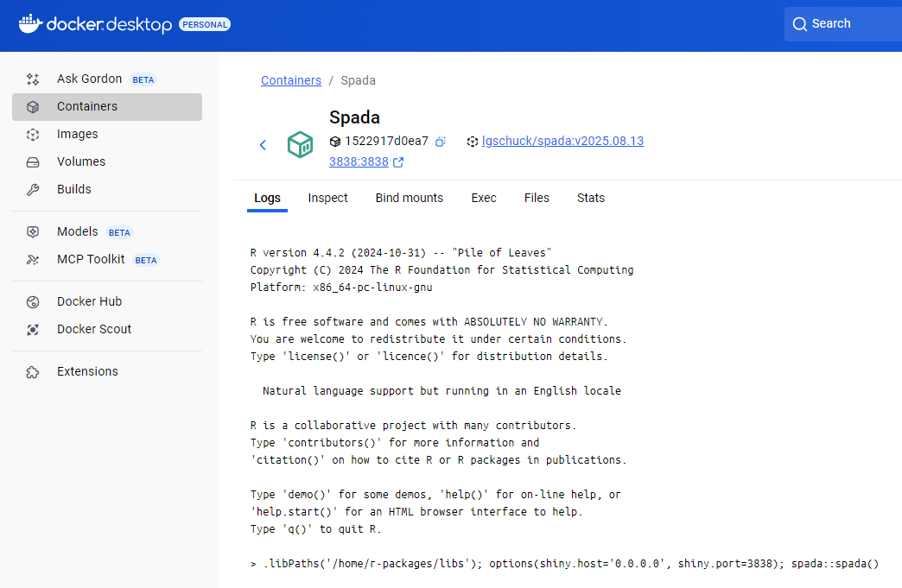This screenshot has height=588, width=902.
Task: Click the Containers breadcrumb link
Action: point(290,80)
